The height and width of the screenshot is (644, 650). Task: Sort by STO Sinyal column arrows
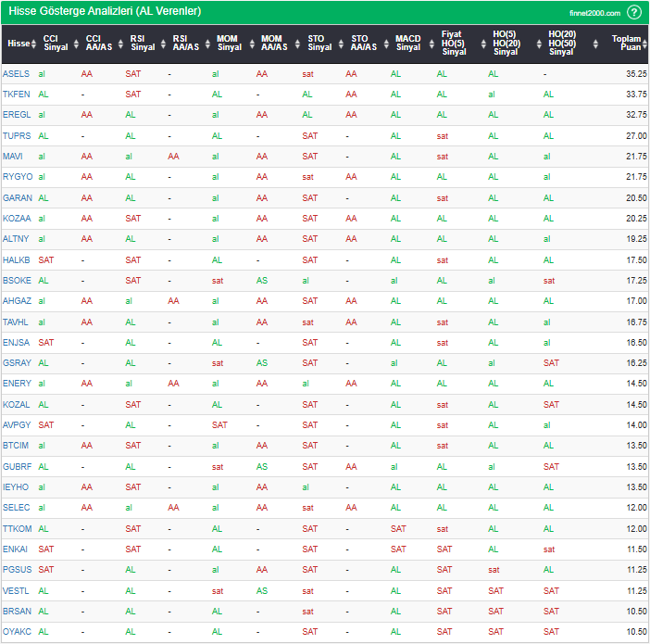click(341, 44)
